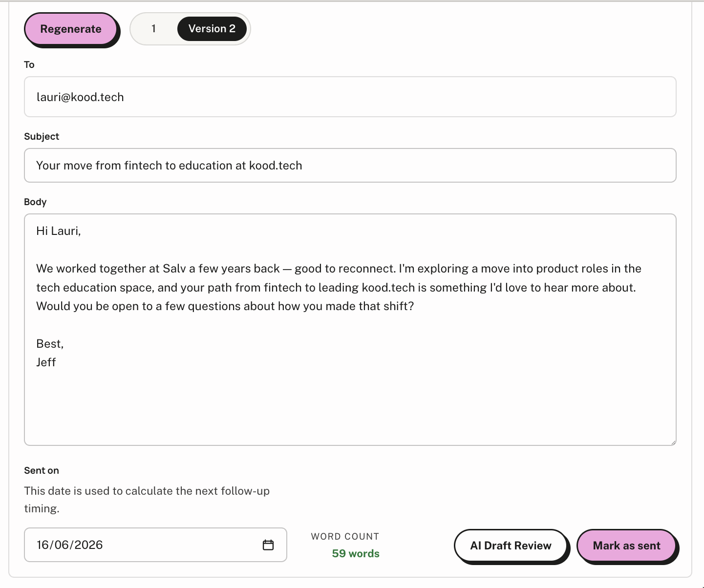
Task: Click the Regenerate button
Action: (71, 29)
